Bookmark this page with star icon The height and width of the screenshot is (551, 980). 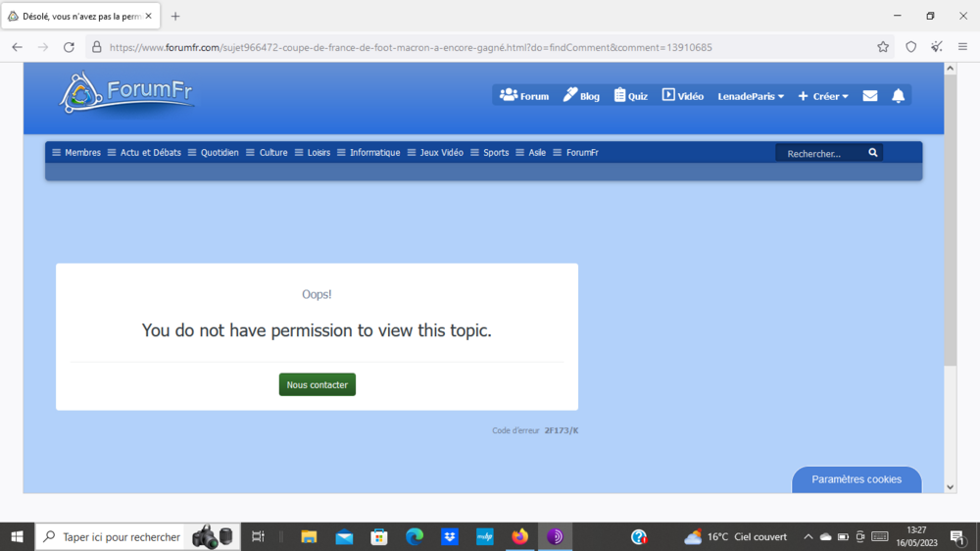(x=883, y=47)
